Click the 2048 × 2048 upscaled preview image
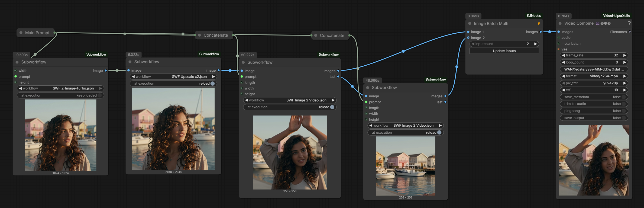Image resolution: width=644 pixels, height=208 pixels. click(173, 129)
